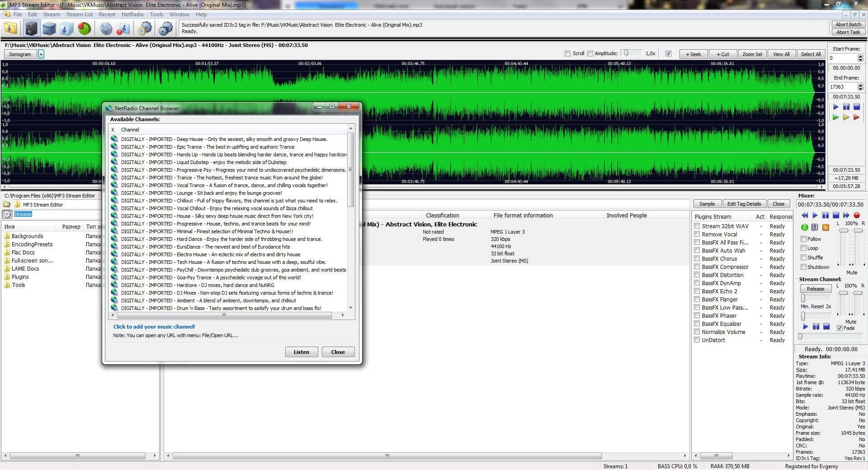Enable the Amplitude checkbox
The width and height of the screenshot is (868, 470).
tap(590, 53)
